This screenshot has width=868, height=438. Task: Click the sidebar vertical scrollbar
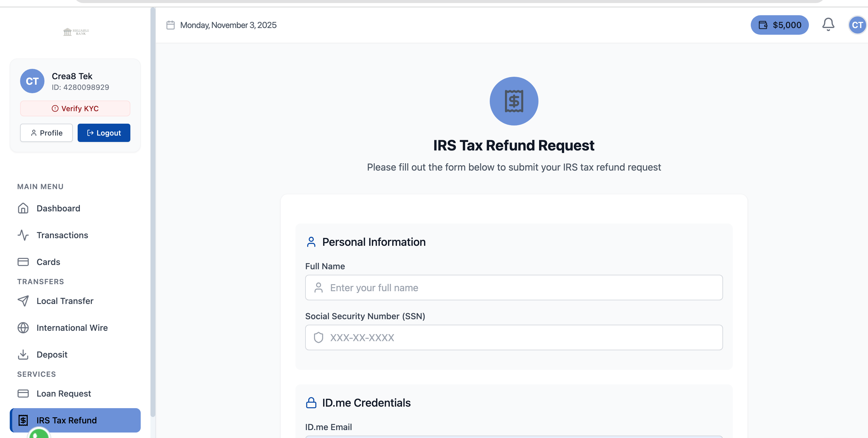(153, 212)
